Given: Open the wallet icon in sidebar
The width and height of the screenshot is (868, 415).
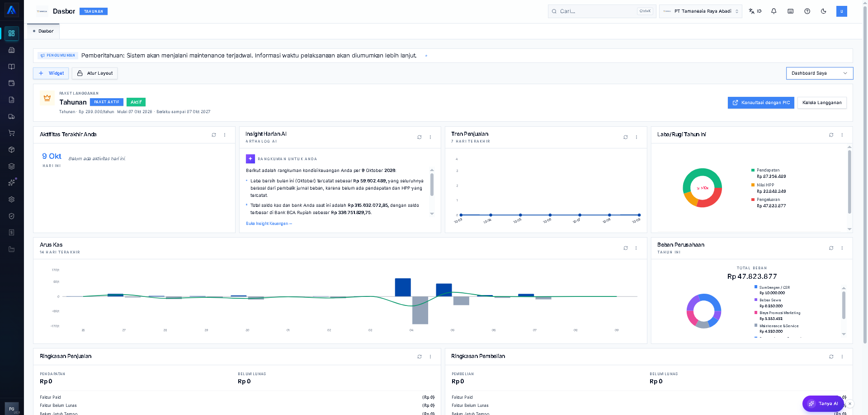Looking at the screenshot, I should pyautogui.click(x=12, y=83).
